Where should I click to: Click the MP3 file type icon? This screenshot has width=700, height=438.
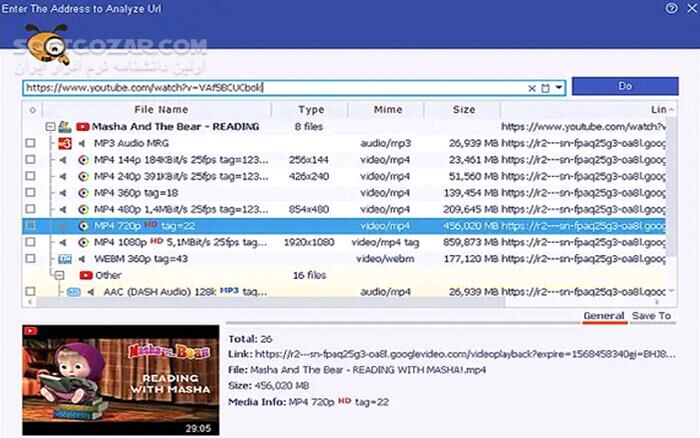coord(65,143)
